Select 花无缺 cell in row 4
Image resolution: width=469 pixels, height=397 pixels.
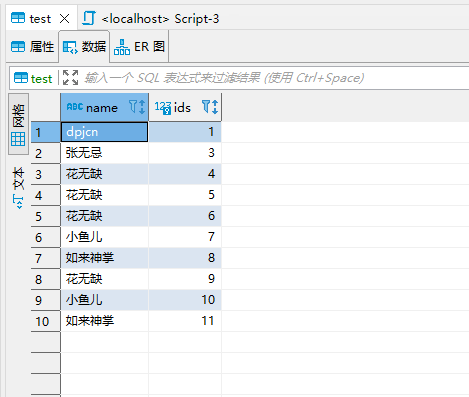click(x=104, y=195)
